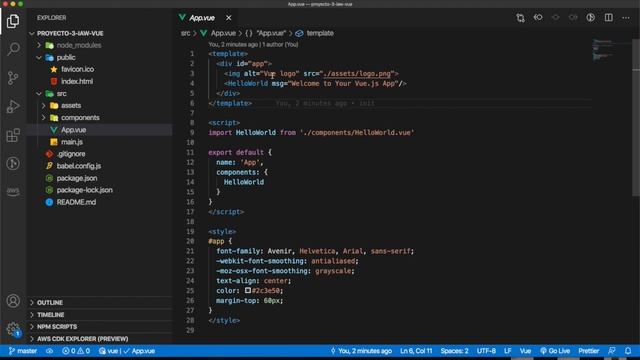Open the notifications bell icon
Image resolution: width=640 pixels, height=360 pixels.
click(x=628, y=351)
